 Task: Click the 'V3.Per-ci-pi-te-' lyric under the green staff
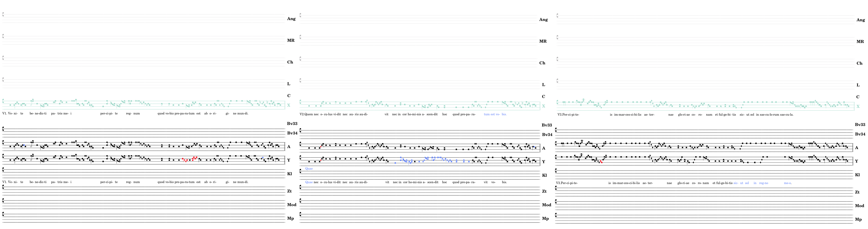tap(568, 115)
